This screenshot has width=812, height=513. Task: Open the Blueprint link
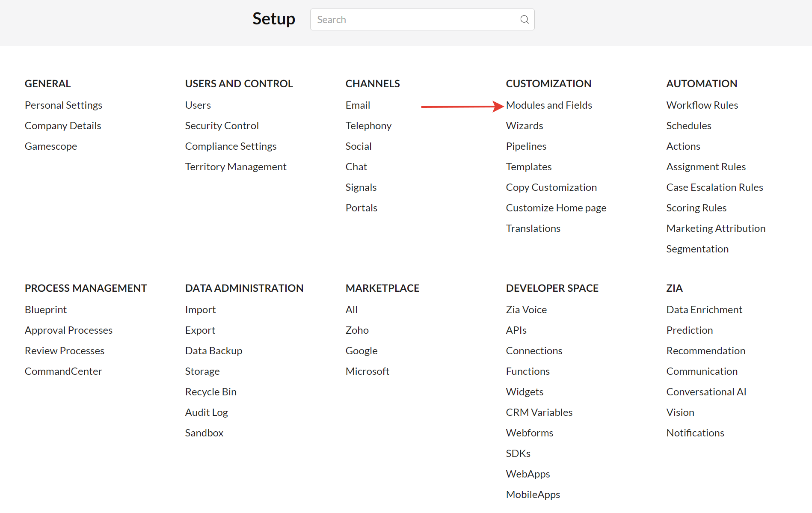pos(45,310)
